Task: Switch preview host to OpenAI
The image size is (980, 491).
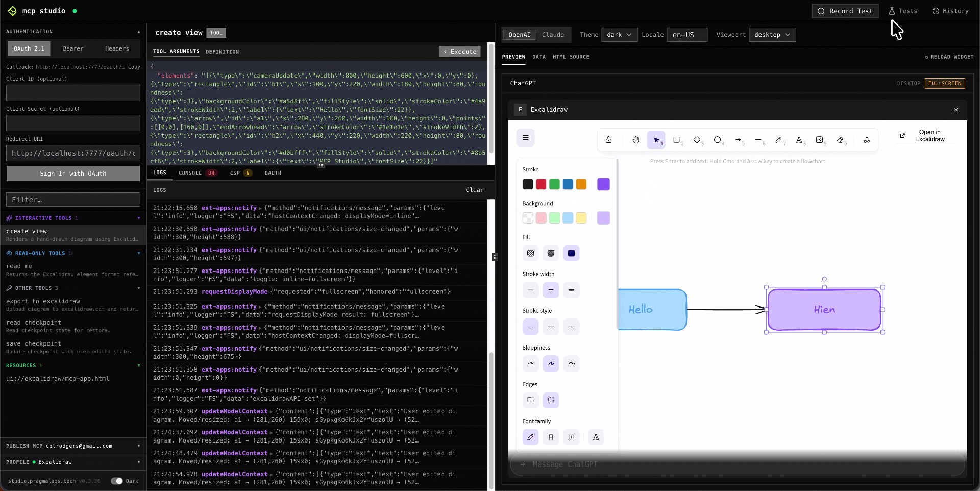Action: click(x=519, y=35)
